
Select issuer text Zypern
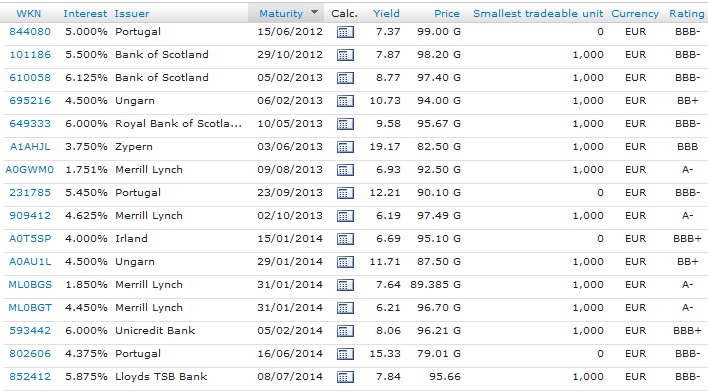[x=134, y=147]
